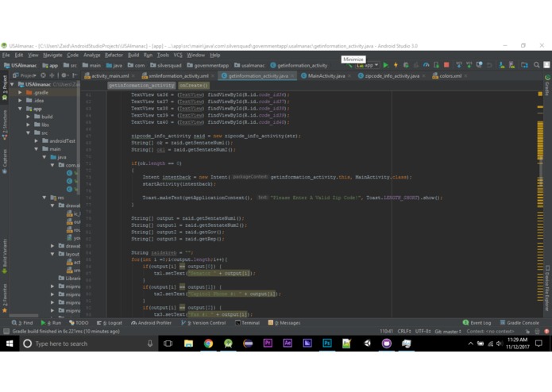Viewport: 552px width, 392px height.
Task: Open the app run configuration dropdown
Action: [x=368, y=65]
